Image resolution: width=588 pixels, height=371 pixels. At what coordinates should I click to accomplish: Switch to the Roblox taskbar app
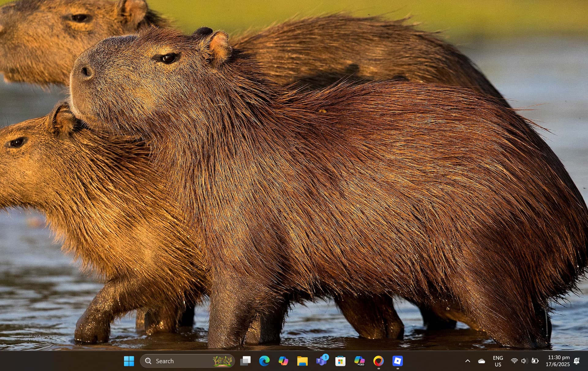pyautogui.click(x=398, y=361)
